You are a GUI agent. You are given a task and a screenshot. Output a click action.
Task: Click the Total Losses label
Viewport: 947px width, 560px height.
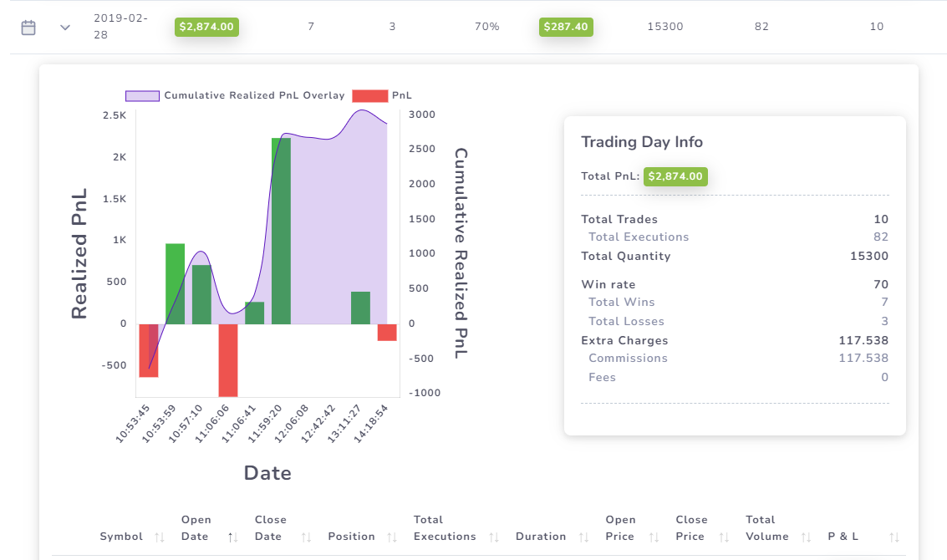pyautogui.click(x=626, y=322)
